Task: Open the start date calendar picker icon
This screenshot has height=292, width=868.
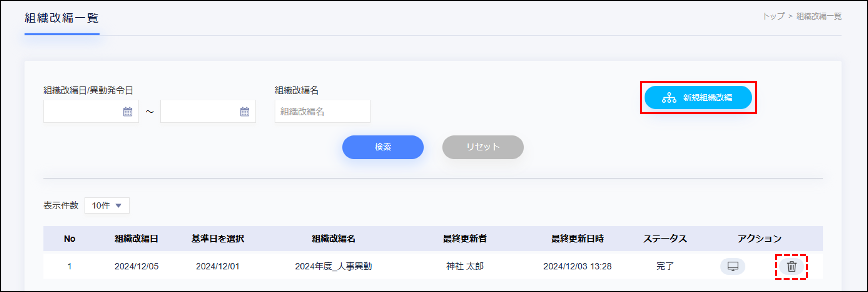Action: (x=128, y=112)
